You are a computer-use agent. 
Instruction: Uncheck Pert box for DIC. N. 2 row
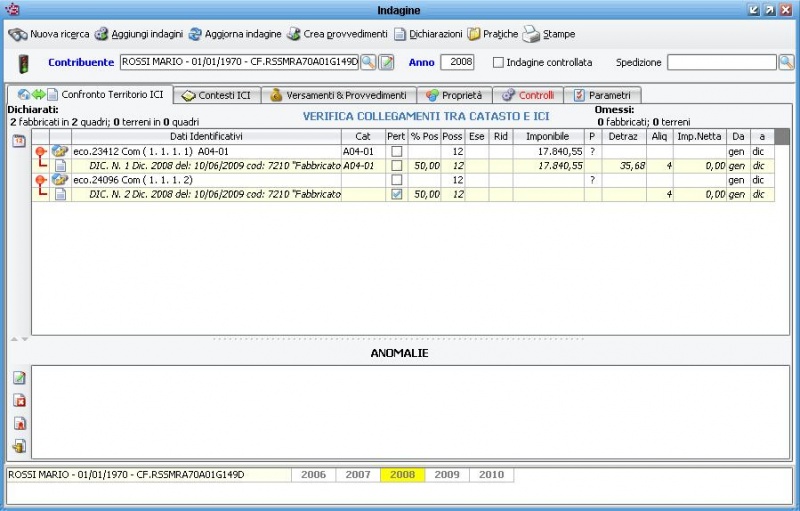pyautogui.click(x=396, y=194)
